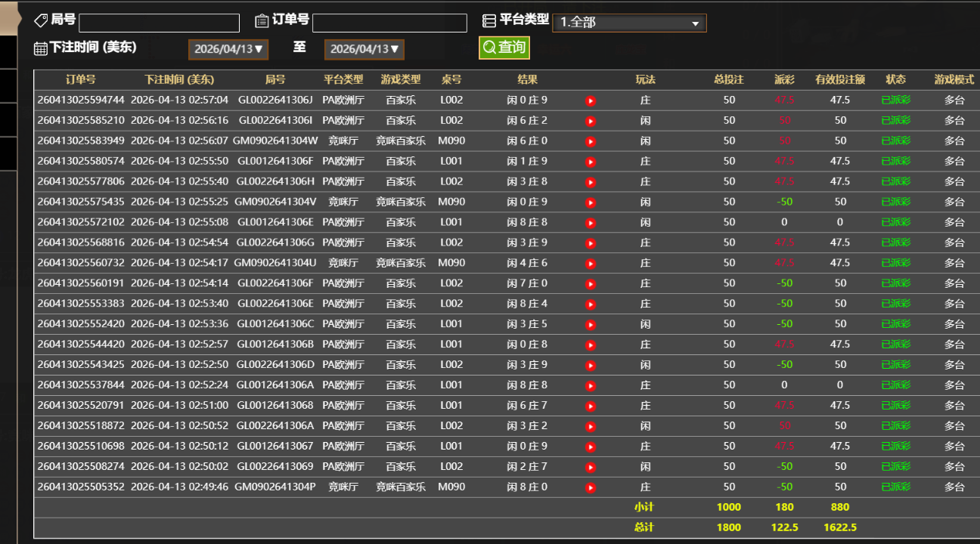Play the replay for order 260413025594744
980x544 pixels.
591,100
